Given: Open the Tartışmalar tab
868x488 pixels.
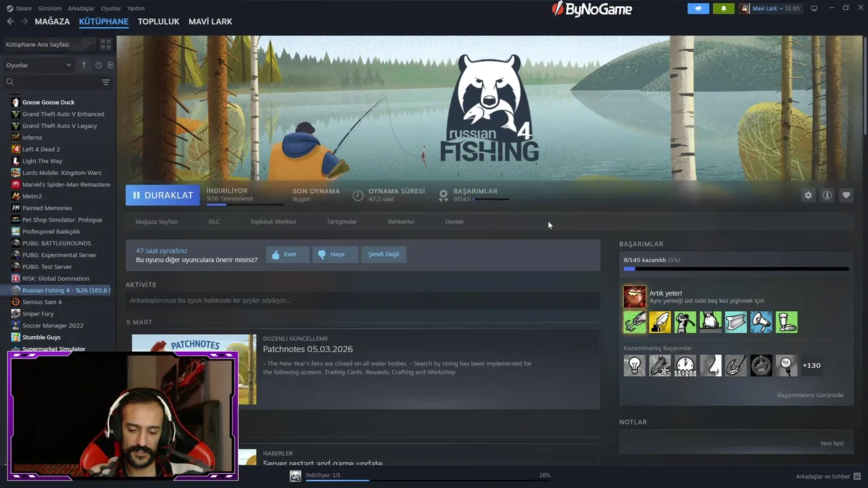Looking at the screenshot, I should 342,222.
